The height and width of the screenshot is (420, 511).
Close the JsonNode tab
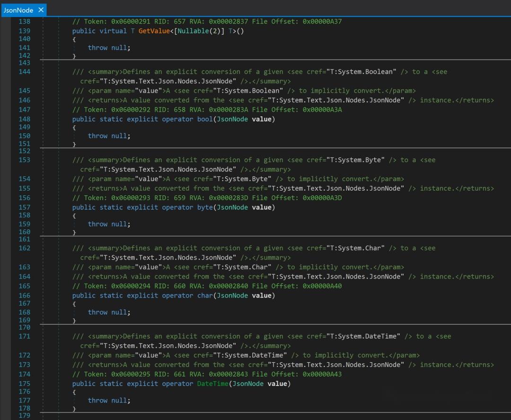[x=41, y=9]
